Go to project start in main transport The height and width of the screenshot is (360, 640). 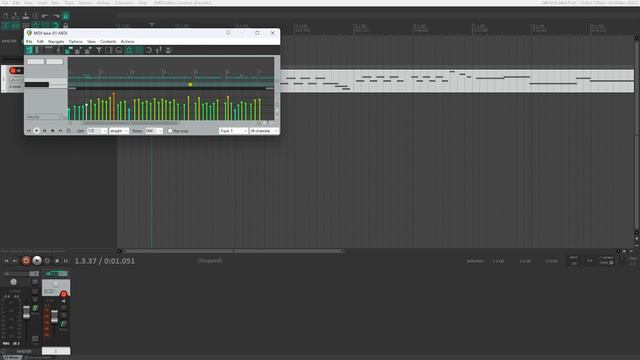click(7, 261)
